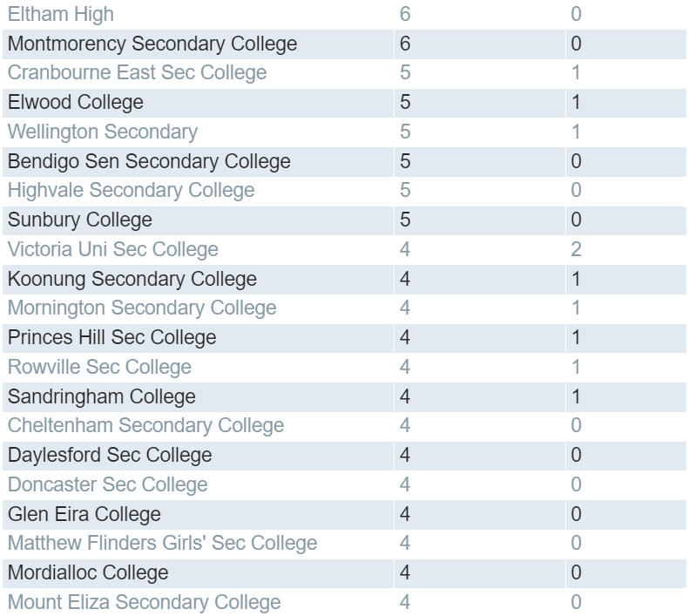Click the Wellington Secondary row

coord(345,132)
